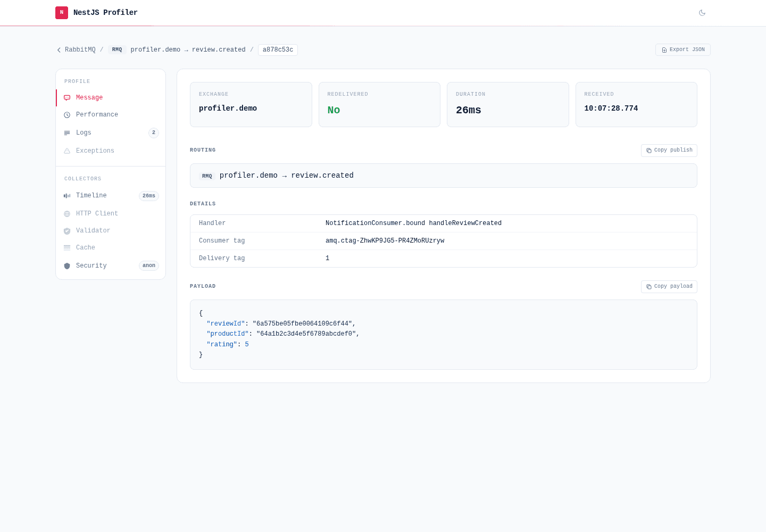
Task: Open the Timeline collector
Action: point(111,196)
